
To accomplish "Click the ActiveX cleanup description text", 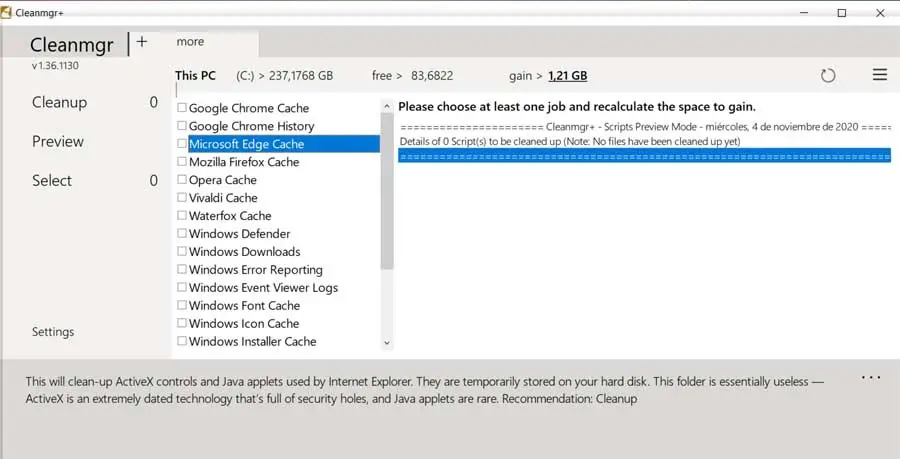I will click(x=424, y=390).
